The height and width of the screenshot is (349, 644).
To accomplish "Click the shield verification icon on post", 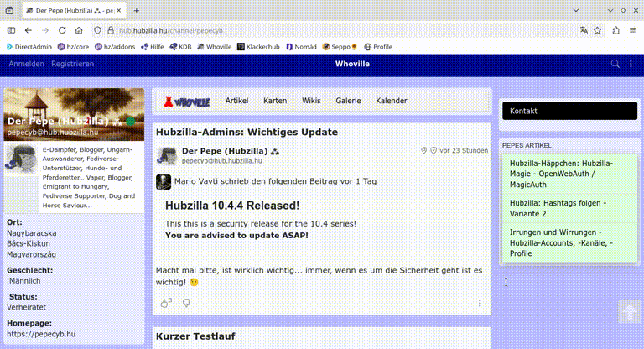I will point(434,151).
